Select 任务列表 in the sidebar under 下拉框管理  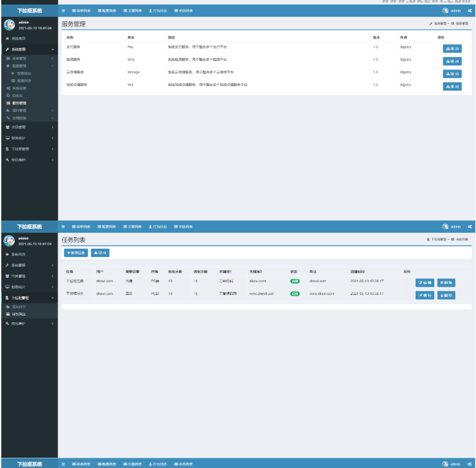point(20,314)
